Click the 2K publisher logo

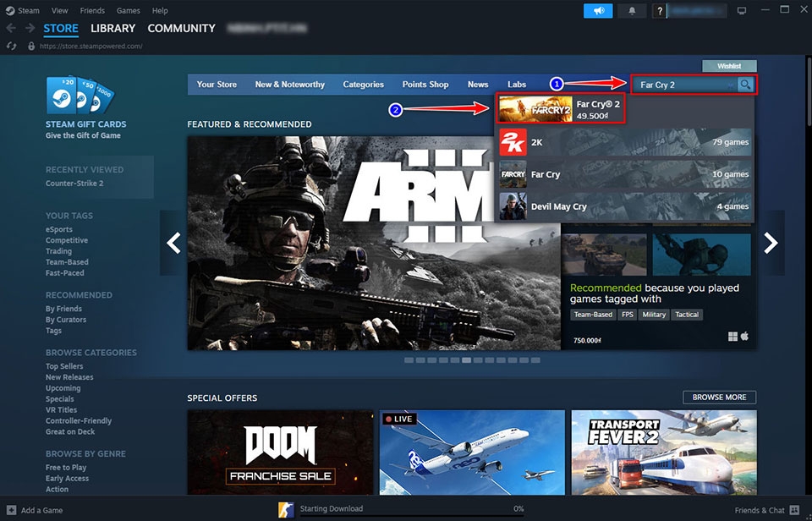(513, 142)
